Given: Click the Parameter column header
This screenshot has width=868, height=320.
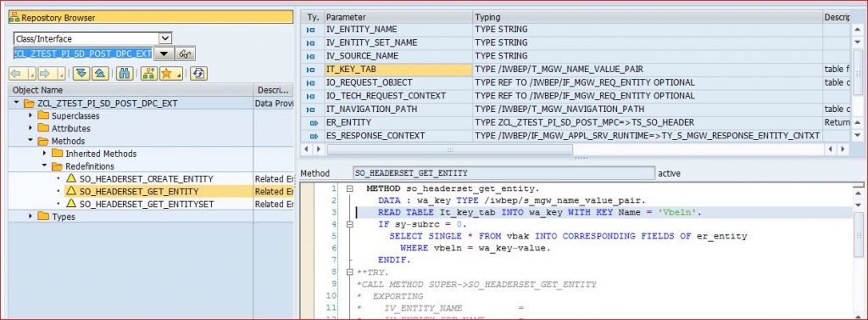Looking at the screenshot, I should coord(398,17).
